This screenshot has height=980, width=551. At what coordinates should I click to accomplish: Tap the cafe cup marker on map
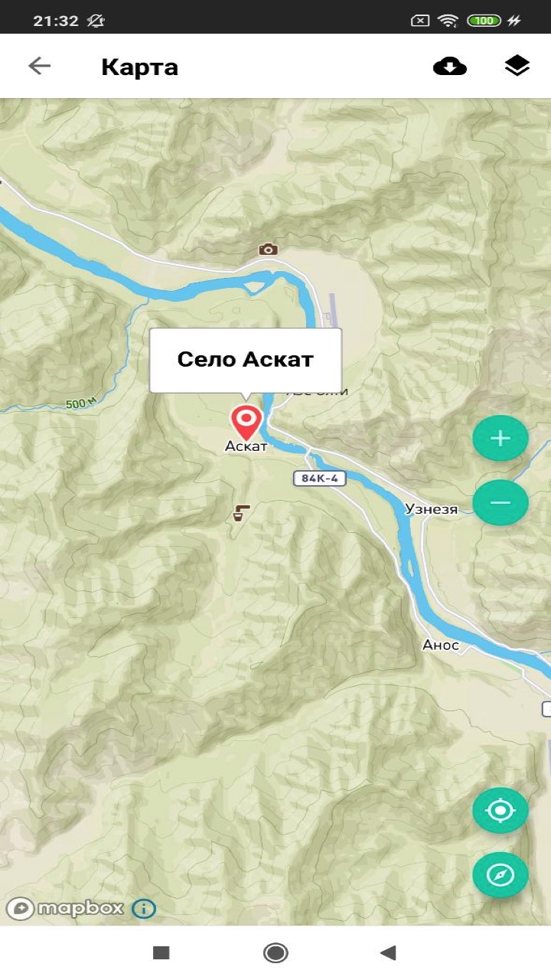[x=242, y=512]
